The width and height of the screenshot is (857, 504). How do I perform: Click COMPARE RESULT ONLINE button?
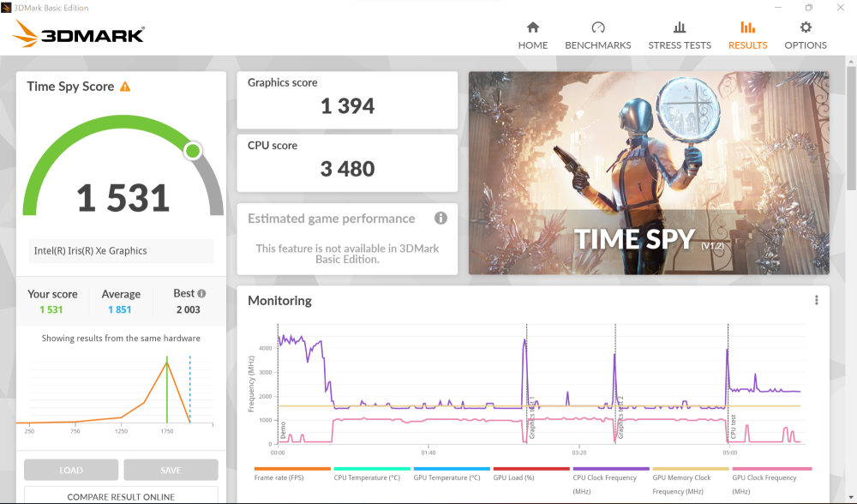(x=121, y=495)
